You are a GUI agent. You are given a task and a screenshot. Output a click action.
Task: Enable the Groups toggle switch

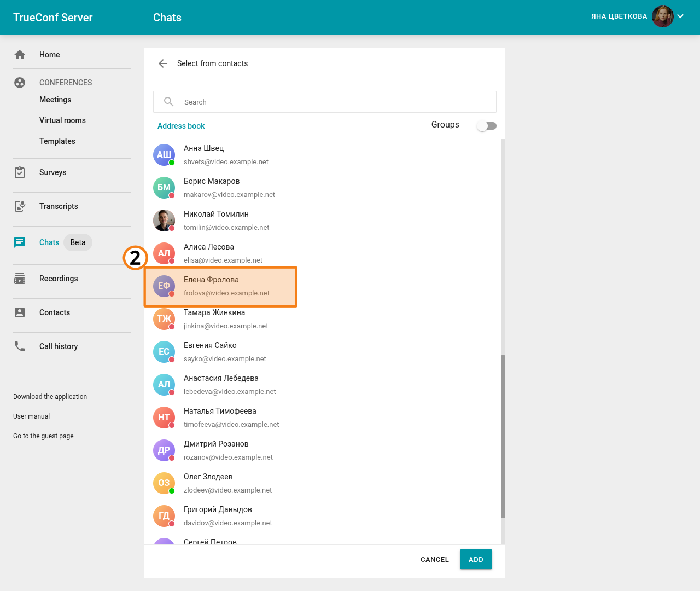click(486, 126)
